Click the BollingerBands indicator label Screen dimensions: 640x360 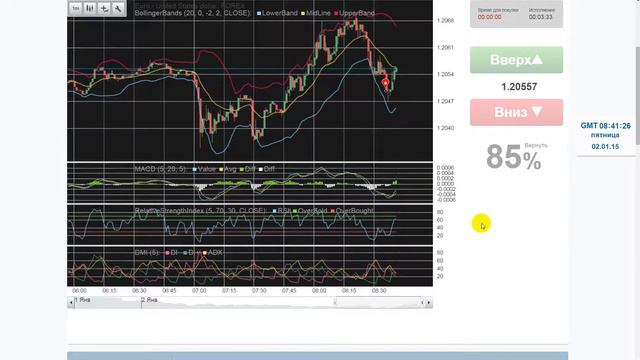pos(193,13)
